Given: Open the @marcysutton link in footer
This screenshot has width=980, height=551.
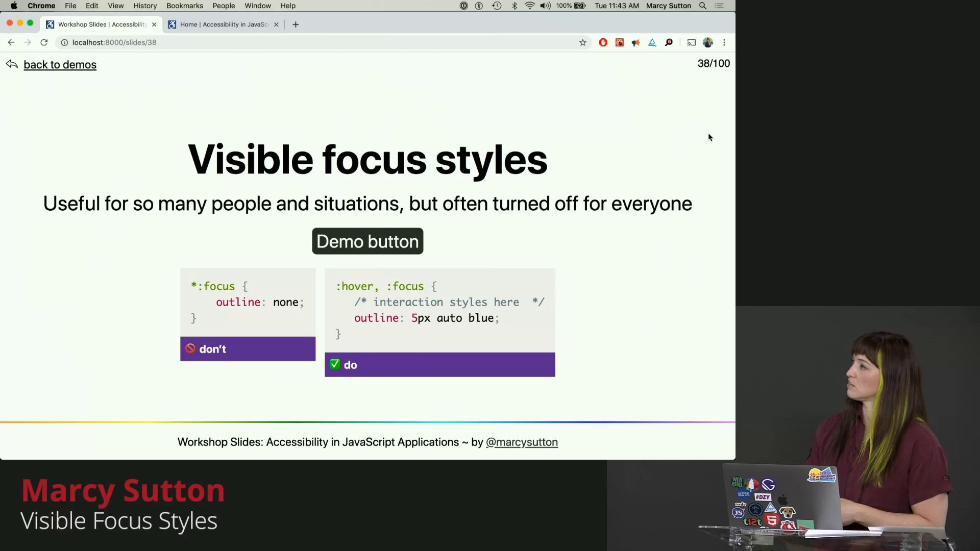Looking at the screenshot, I should point(521,442).
